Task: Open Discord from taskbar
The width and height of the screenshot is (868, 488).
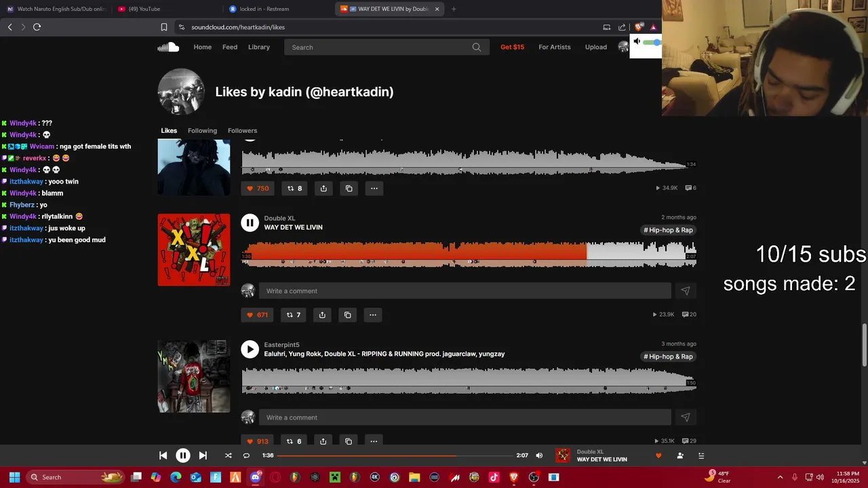Action: [256, 477]
